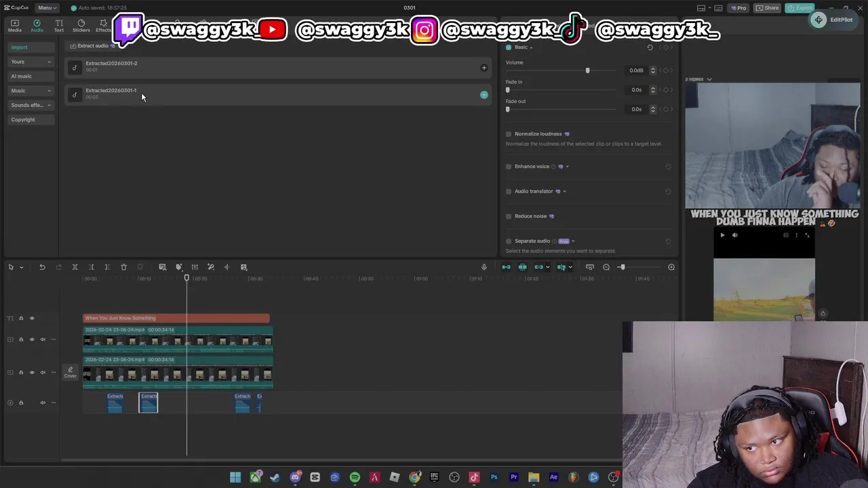Split the clip at the playhead

(x=75, y=267)
